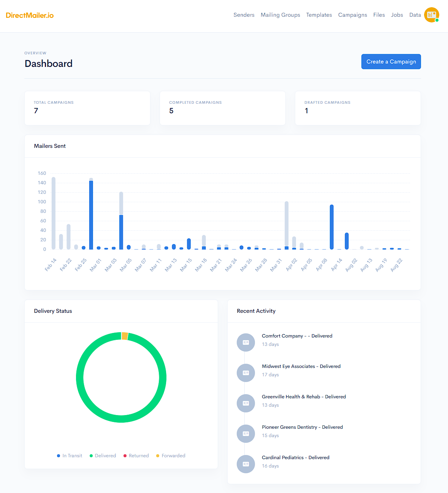
Task: Toggle the Delivered legend item
Action: click(102, 455)
